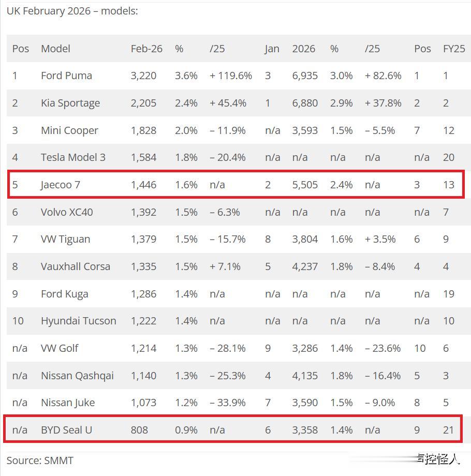471x476 pixels.
Task: Click the Mini Cooper model cell
Action: [x=69, y=130]
